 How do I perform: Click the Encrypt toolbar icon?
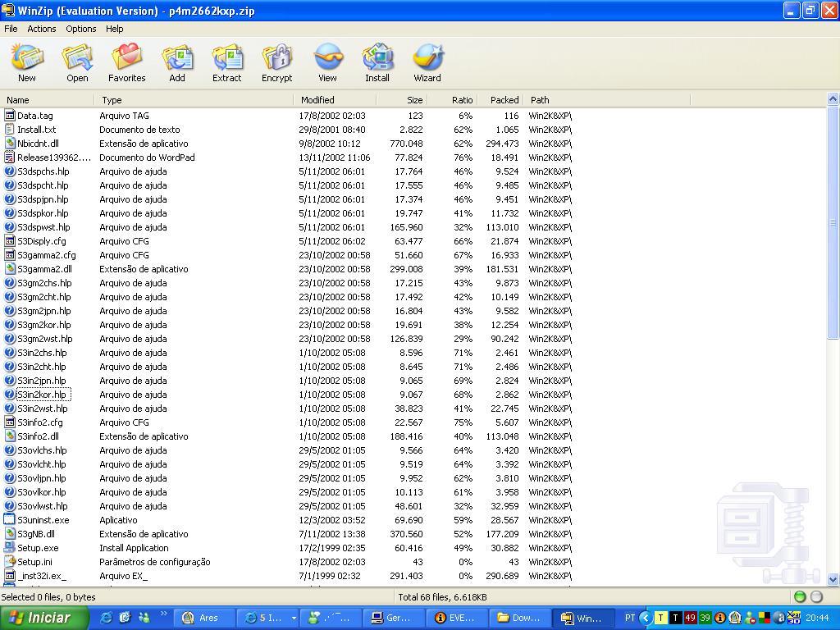coord(277,62)
